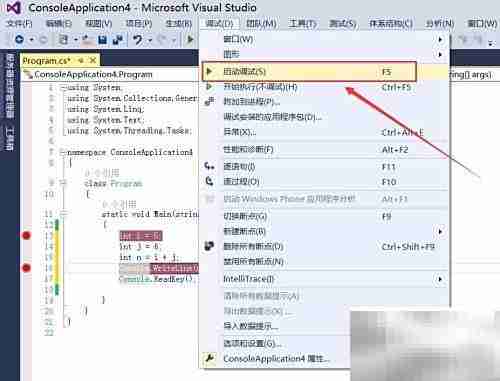Click the delete-all-breakpoints icon in menu
500x381 pixels.
coord(209,246)
